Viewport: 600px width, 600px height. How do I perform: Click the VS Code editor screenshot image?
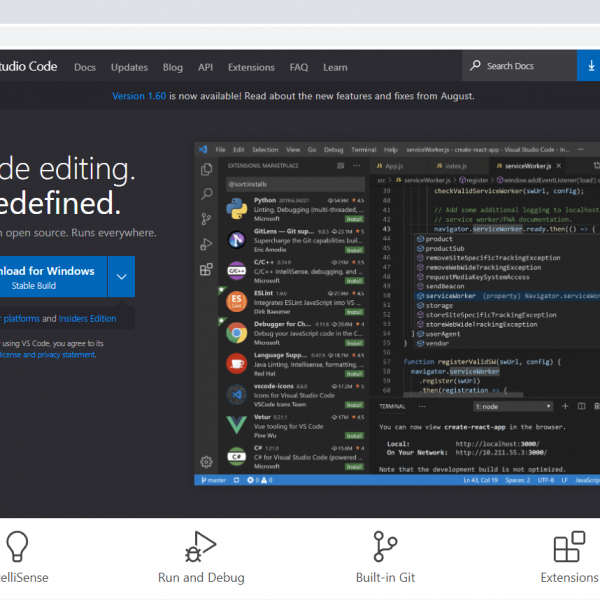[395, 312]
